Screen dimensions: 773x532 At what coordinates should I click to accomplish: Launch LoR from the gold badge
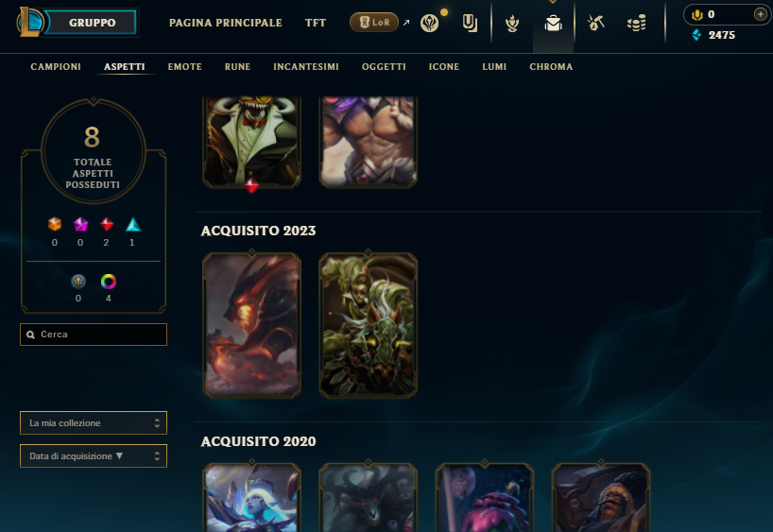tap(373, 22)
